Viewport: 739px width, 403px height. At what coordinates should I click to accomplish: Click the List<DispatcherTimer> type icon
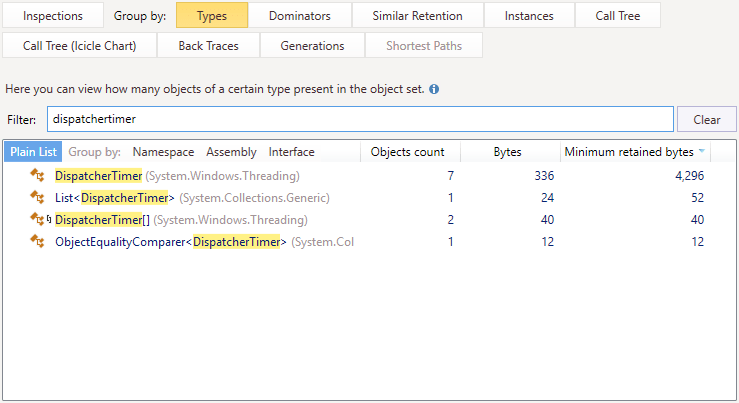coord(38,198)
